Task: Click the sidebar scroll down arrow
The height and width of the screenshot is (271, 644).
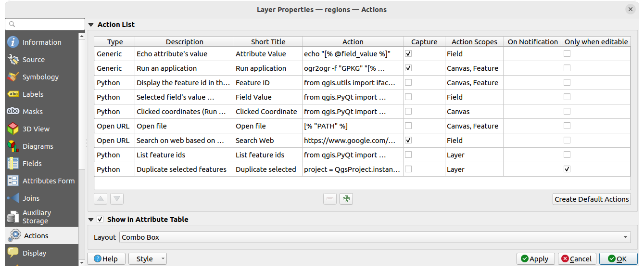Action: [82, 262]
